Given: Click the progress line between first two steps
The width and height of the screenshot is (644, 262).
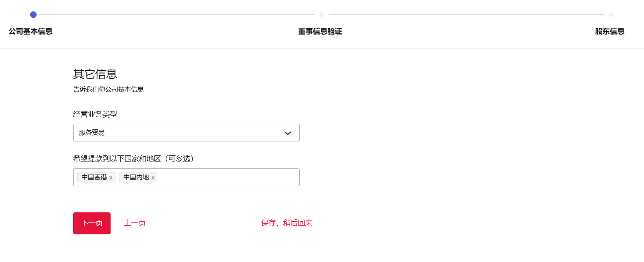Looking at the screenshot, I should 177,15.
